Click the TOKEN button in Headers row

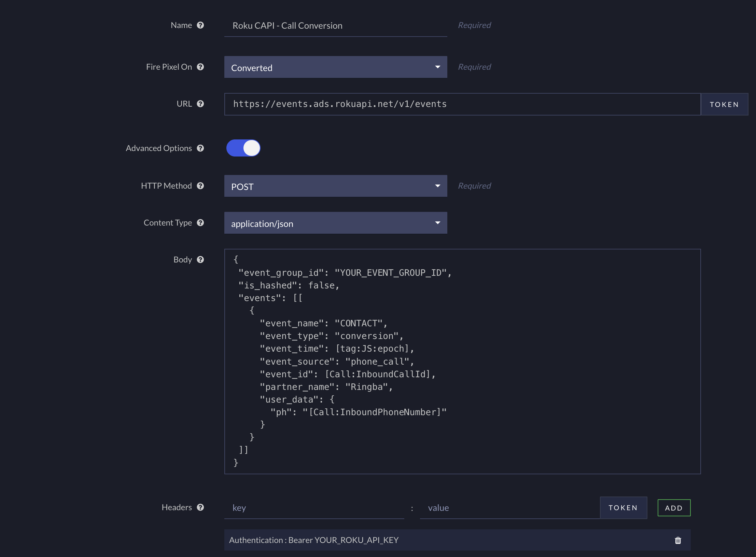click(x=623, y=508)
